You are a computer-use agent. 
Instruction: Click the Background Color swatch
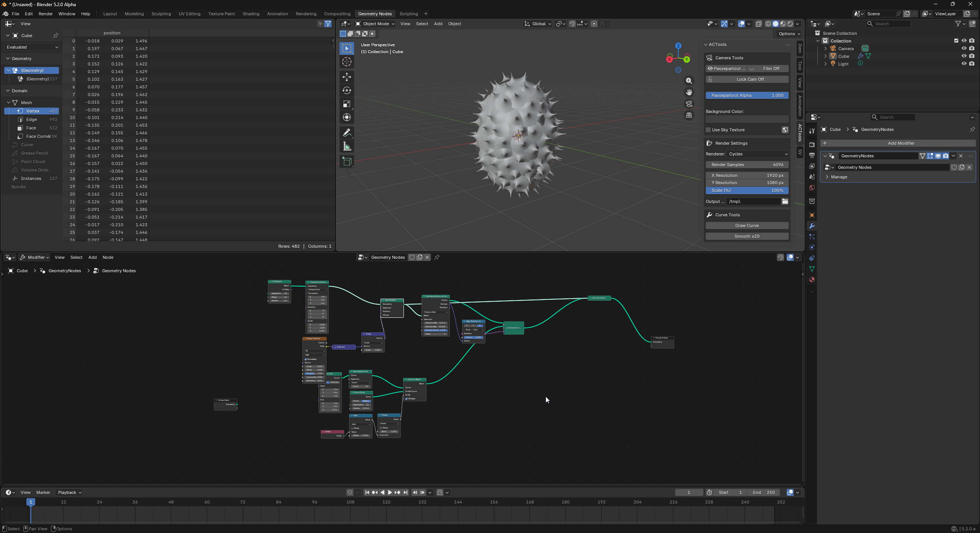point(747,119)
